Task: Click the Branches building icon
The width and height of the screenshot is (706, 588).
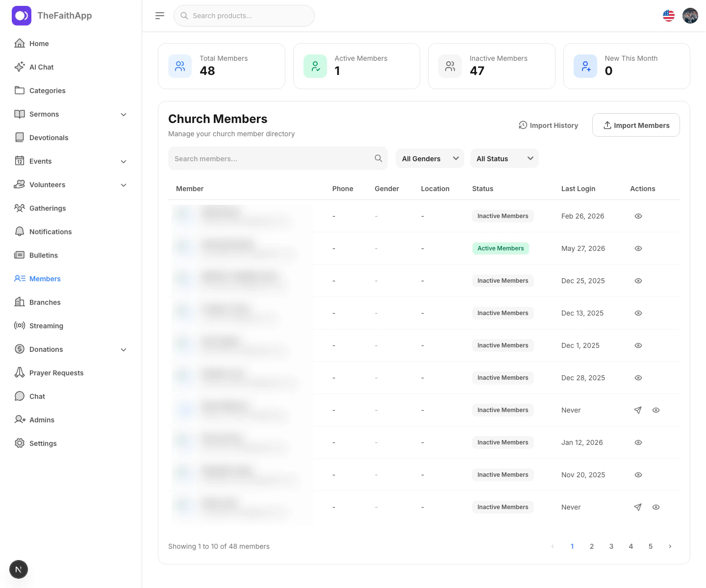Action: [x=20, y=302]
